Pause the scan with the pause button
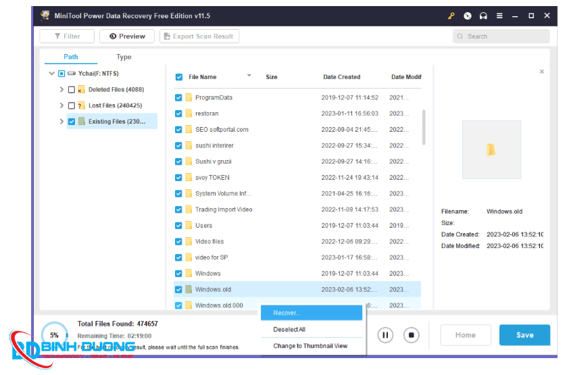 385,335
